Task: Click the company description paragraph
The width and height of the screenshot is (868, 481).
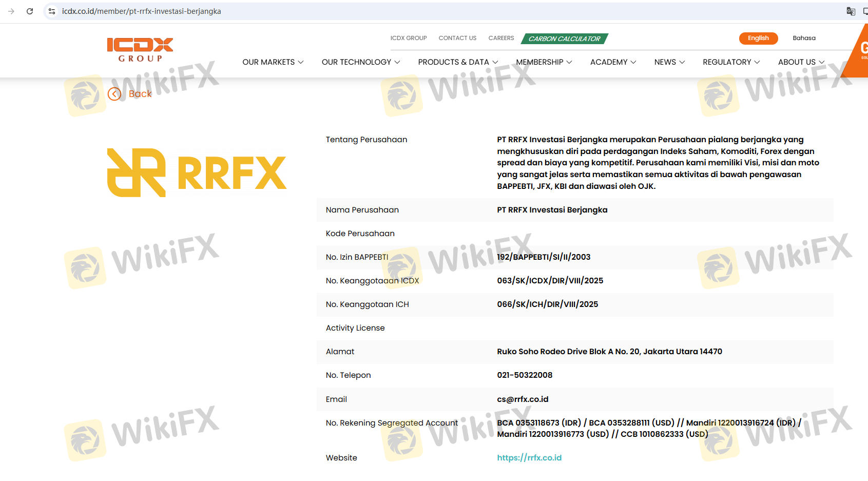Action: (x=658, y=163)
